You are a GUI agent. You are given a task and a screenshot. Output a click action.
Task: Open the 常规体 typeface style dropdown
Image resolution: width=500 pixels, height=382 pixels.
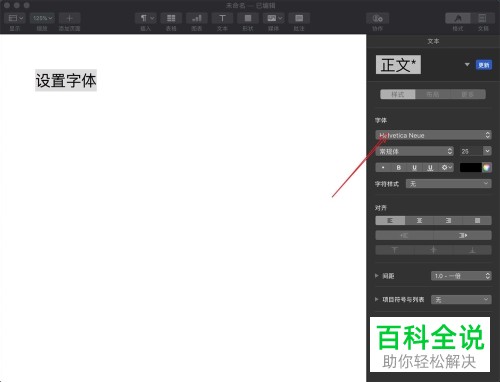[415, 151]
